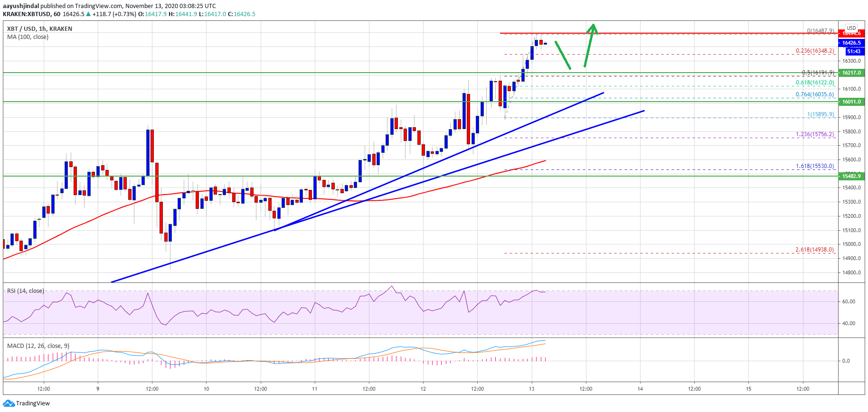
Task: Click the MACD (12, 26, close, 9) label
Action: click(38, 346)
